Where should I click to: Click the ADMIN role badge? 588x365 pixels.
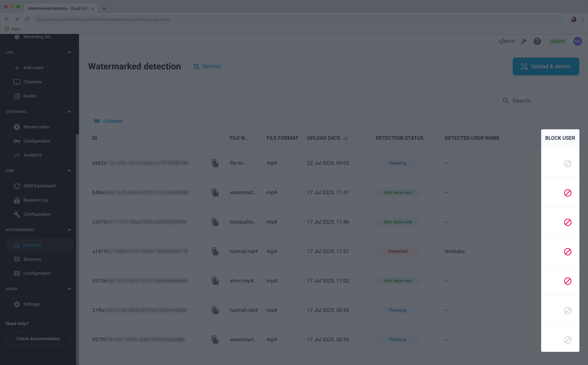(x=557, y=41)
